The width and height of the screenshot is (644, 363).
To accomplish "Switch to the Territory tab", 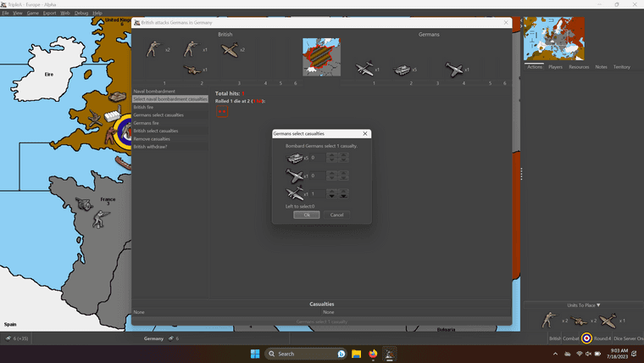I will pos(621,67).
